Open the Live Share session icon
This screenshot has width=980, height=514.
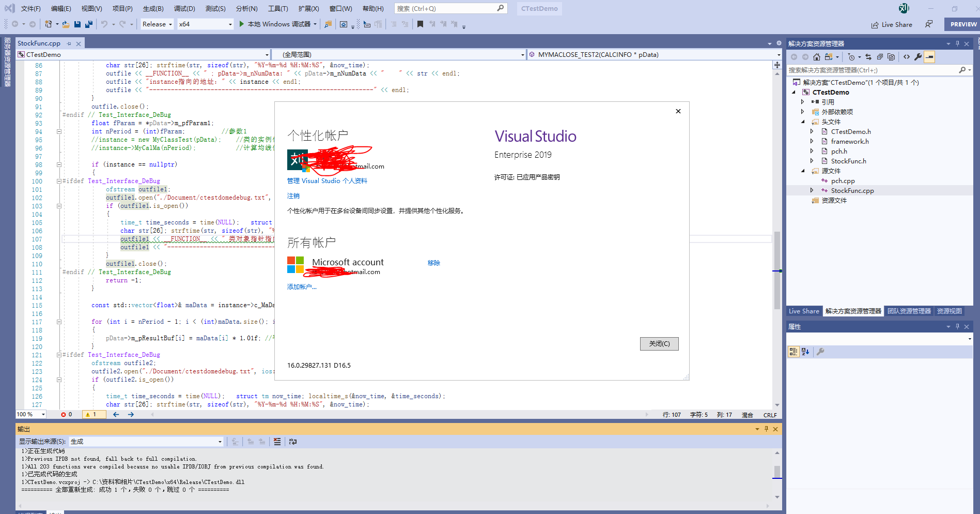(x=892, y=25)
